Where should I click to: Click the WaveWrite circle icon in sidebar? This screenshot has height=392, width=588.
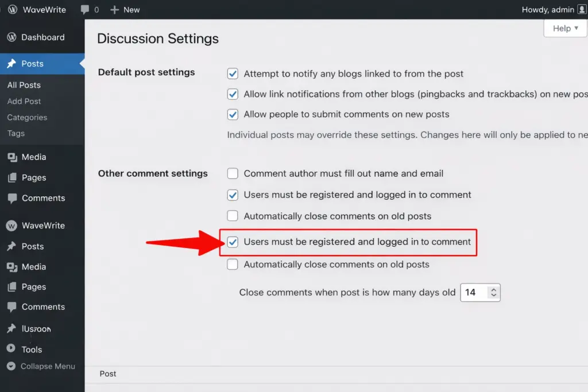[x=11, y=226]
